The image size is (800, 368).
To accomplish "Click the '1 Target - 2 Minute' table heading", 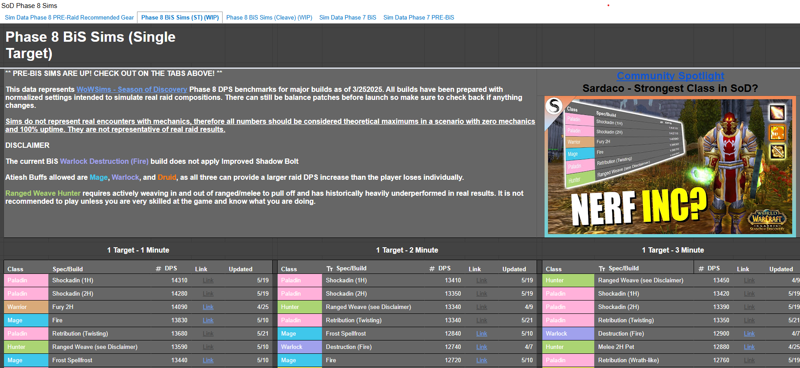I will tap(407, 250).
